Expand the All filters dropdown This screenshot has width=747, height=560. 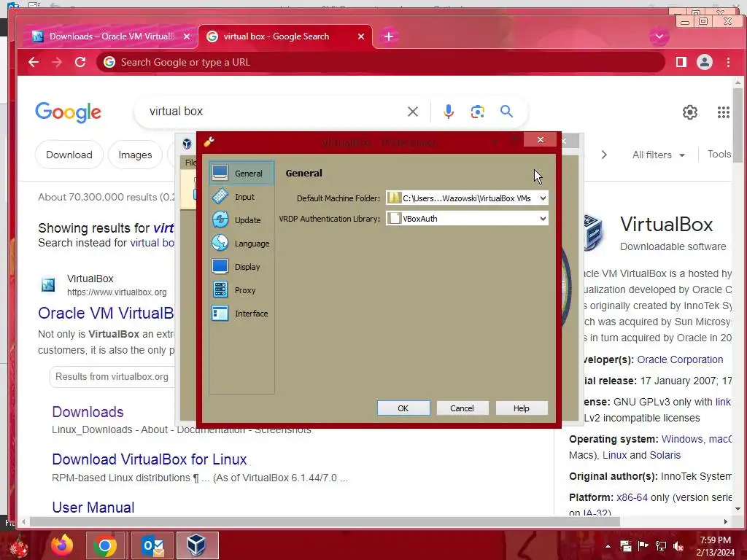click(x=659, y=155)
